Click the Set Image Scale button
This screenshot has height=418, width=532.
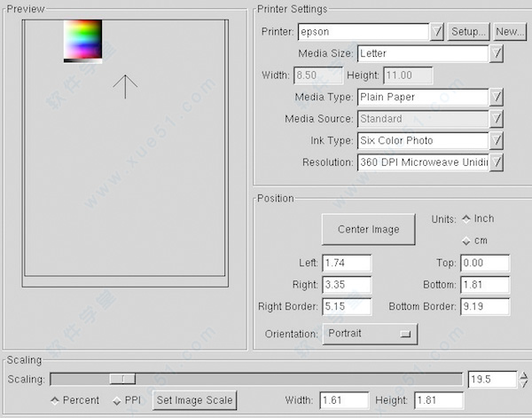(x=195, y=400)
